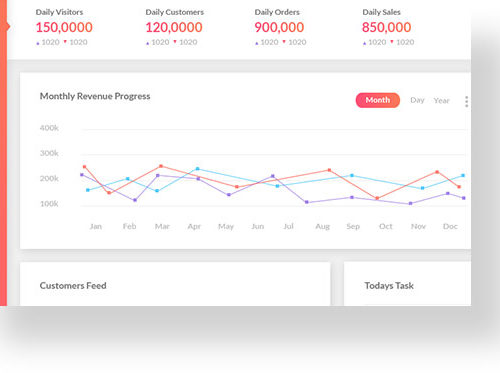Image resolution: width=500 pixels, height=373 pixels.
Task: Click the purple up-arrow under Daily Visitors
Action: [x=38, y=43]
